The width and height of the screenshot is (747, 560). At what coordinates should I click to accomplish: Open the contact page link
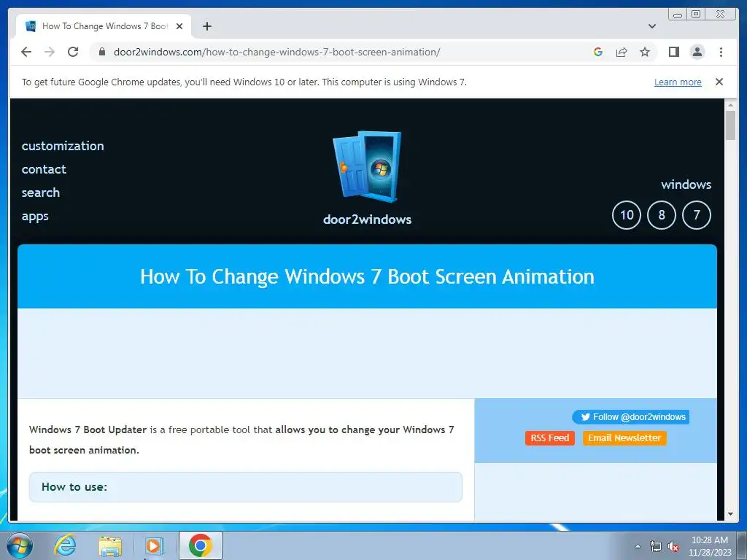point(44,169)
